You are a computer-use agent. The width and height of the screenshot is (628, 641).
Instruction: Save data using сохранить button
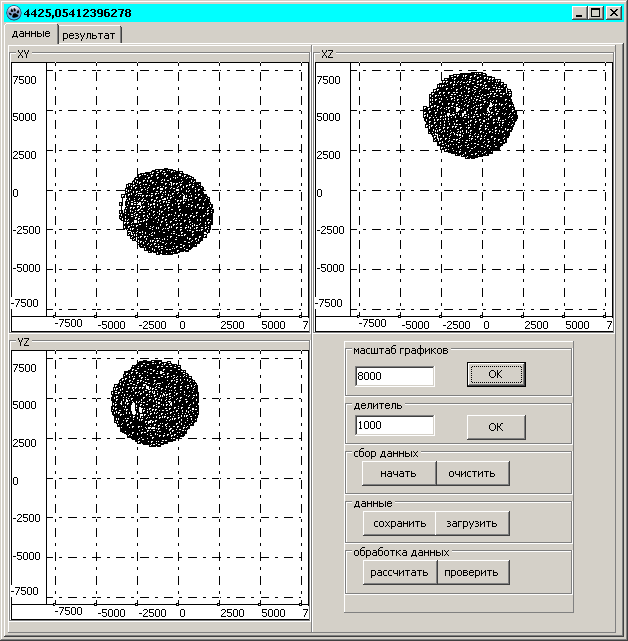(x=399, y=523)
